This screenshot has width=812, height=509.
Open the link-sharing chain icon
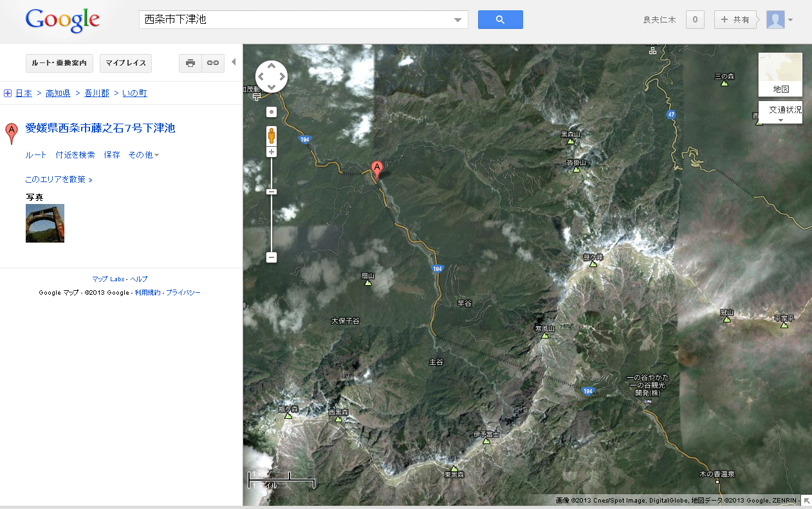213,63
